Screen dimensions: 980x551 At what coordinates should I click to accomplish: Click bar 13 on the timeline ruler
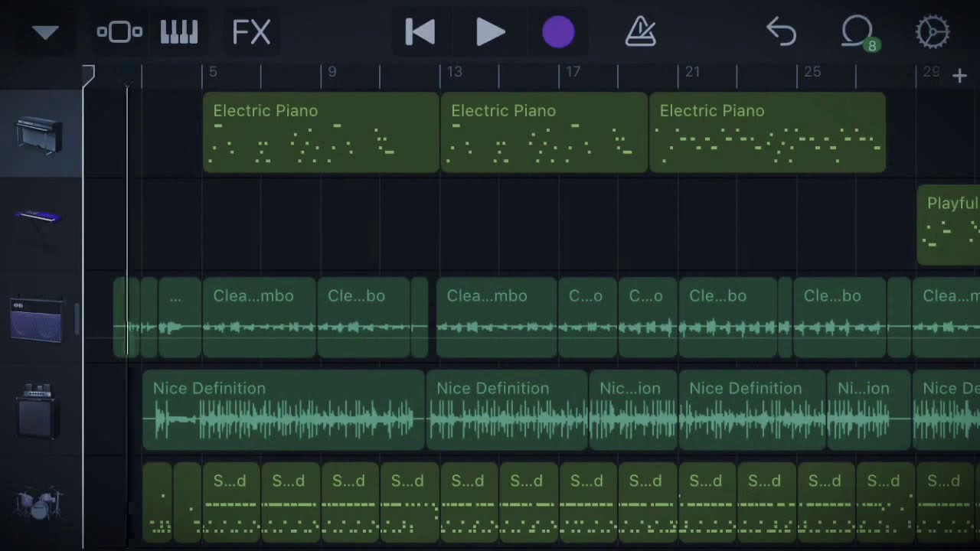(454, 73)
